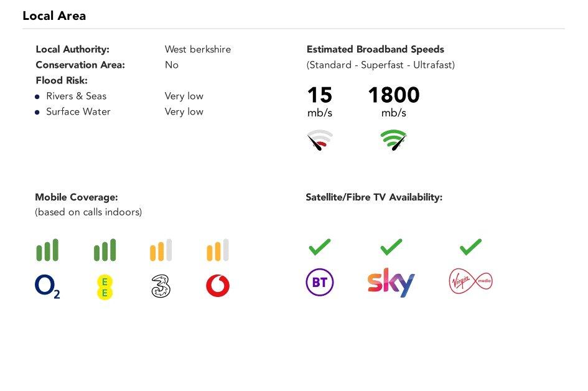Click the West berkshire local authority value
Viewport: 588px width, 391px height.
tap(197, 49)
